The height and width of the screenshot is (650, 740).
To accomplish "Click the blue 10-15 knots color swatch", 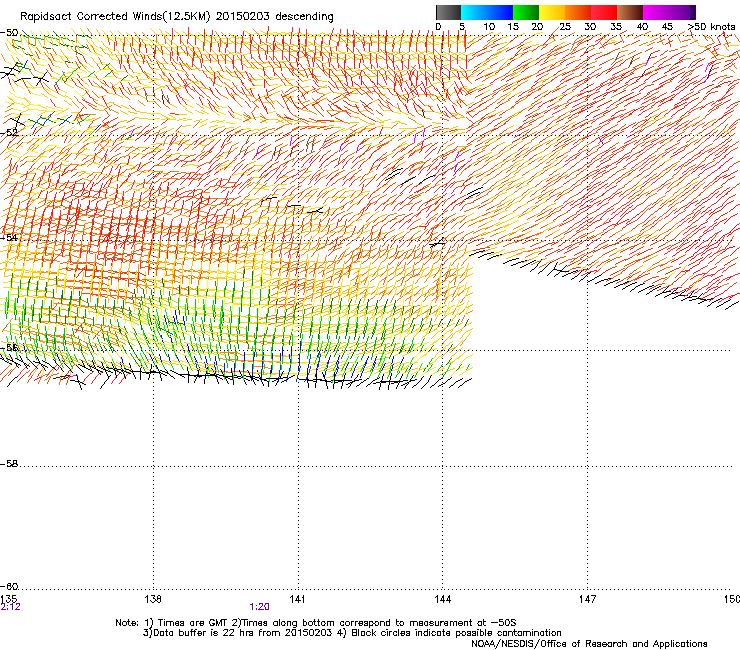I will pyautogui.click(x=500, y=12).
